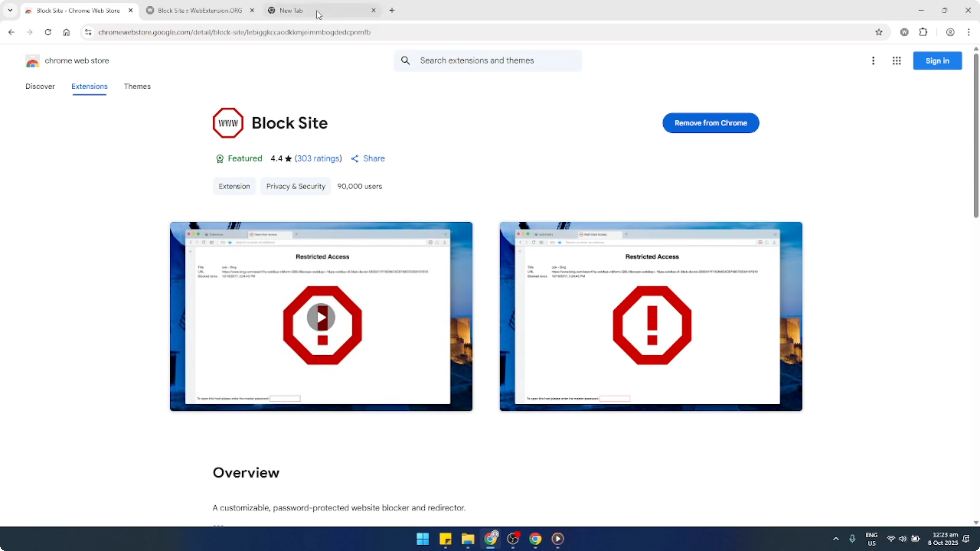Click the Block Site WWW logo

point(228,123)
